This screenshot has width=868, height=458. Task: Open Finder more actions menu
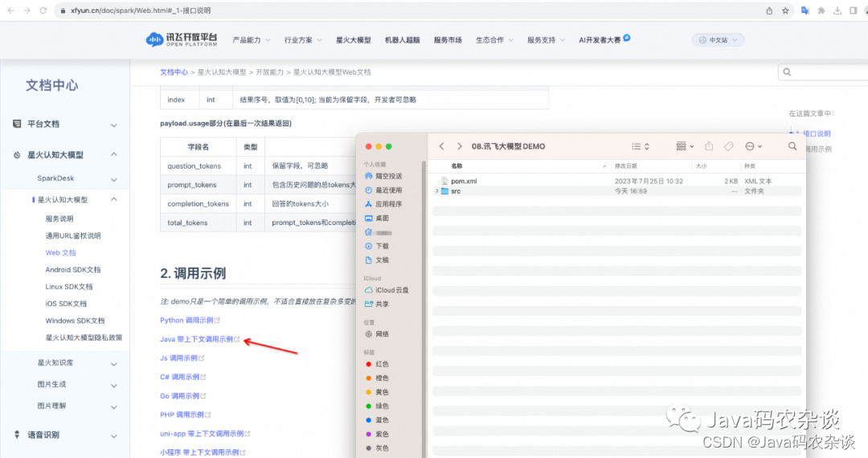coord(753,146)
